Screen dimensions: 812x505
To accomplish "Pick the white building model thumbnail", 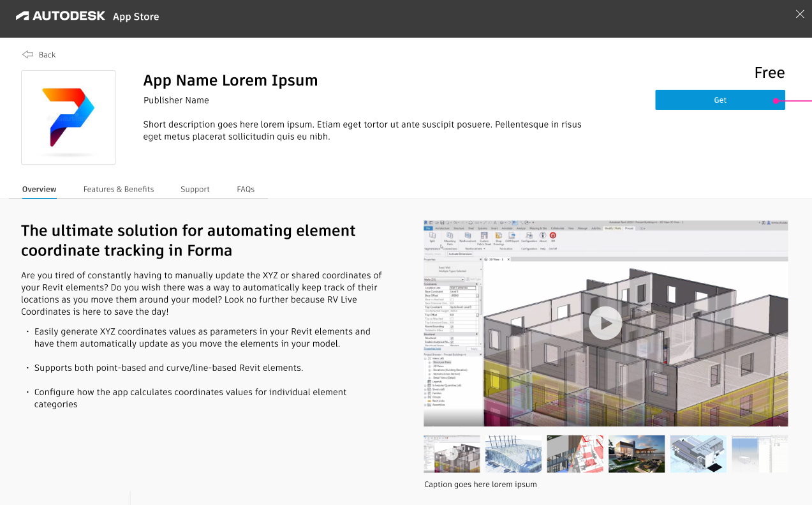I will (x=698, y=454).
